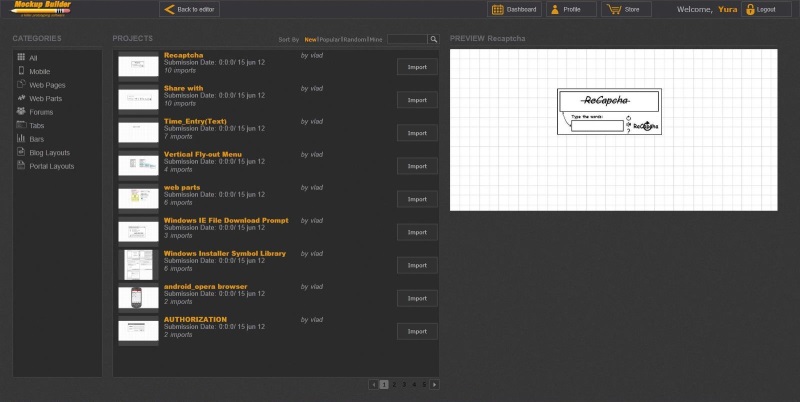Import the web parts project

point(417,199)
